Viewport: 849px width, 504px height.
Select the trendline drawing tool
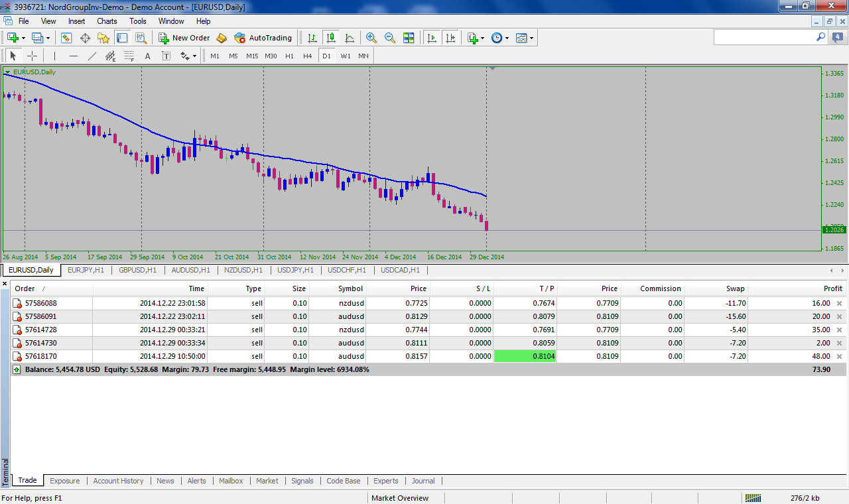(92, 56)
